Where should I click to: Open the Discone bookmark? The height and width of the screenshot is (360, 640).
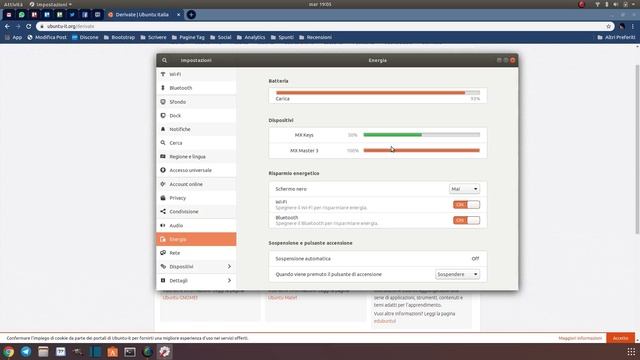coord(85,37)
